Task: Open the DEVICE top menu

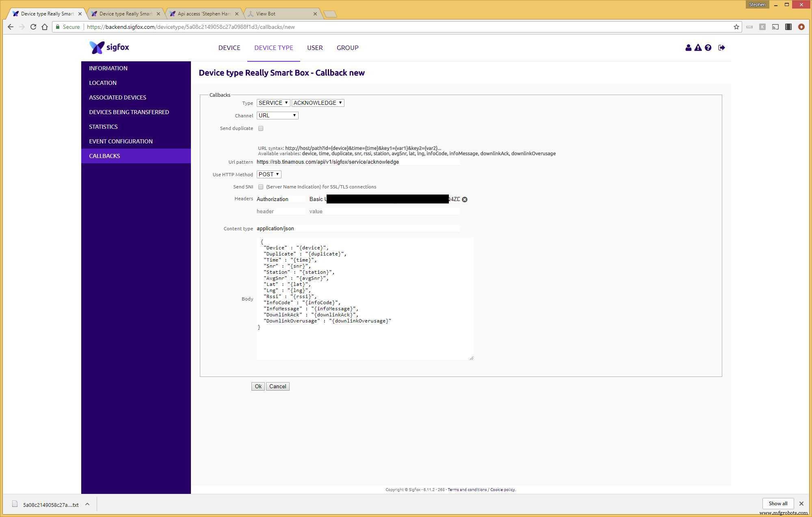Action: pyautogui.click(x=229, y=48)
